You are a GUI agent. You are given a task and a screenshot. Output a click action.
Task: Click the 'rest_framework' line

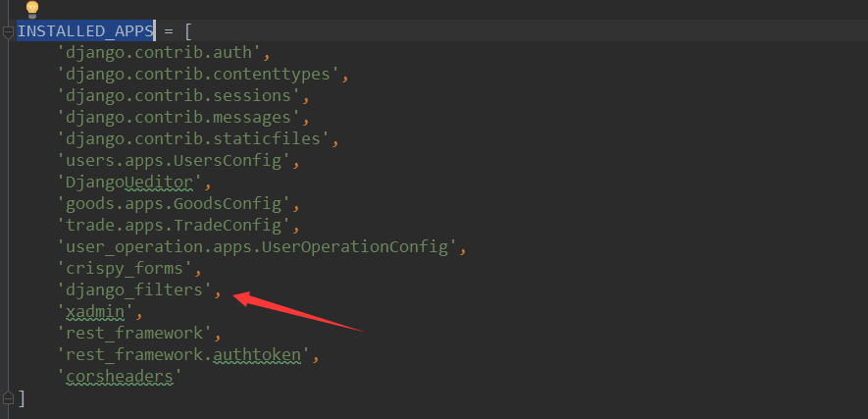pyautogui.click(x=135, y=334)
